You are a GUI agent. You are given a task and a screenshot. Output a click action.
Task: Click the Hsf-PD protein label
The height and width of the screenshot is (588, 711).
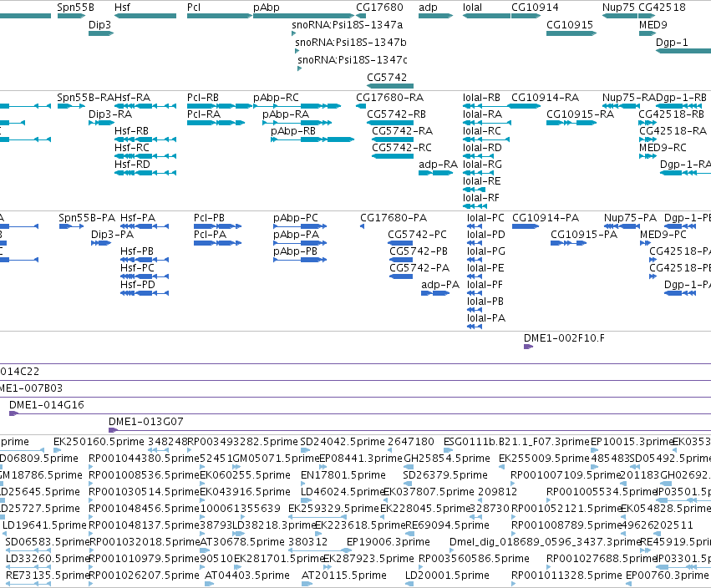[137, 285]
